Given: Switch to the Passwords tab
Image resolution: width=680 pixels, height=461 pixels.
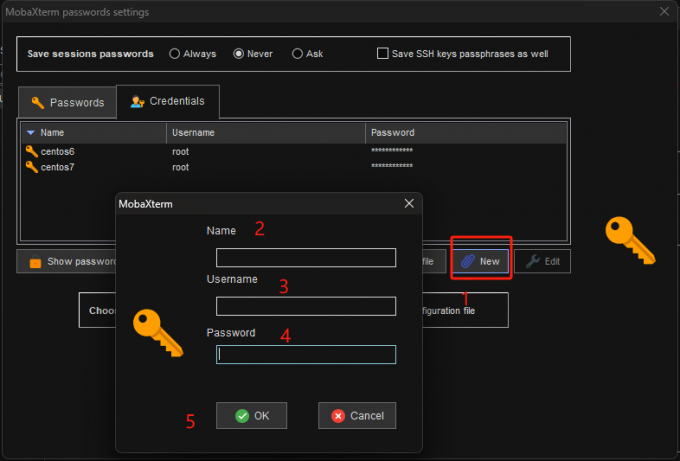Looking at the screenshot, I should tap(67, 103).
